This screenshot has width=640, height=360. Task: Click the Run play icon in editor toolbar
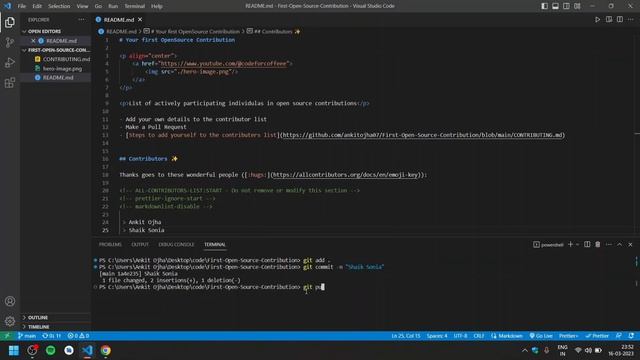[x=598, y=20]
